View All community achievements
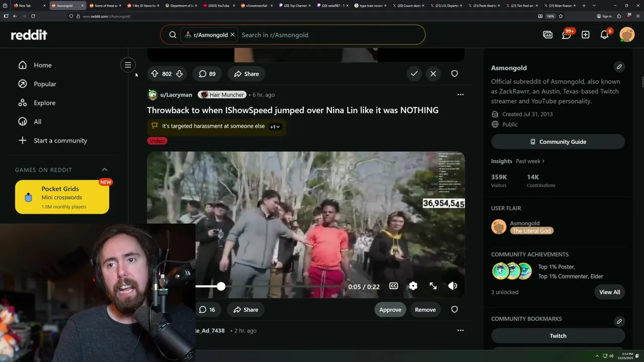 [610, 292]
